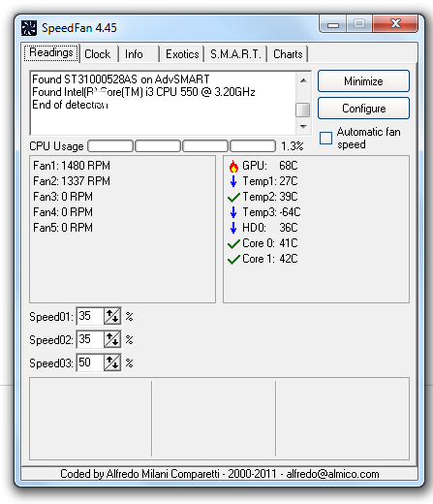This screenshot has width=433, height=504.
Task: Select the Readings tab
Action: click(x=51, y=52)
